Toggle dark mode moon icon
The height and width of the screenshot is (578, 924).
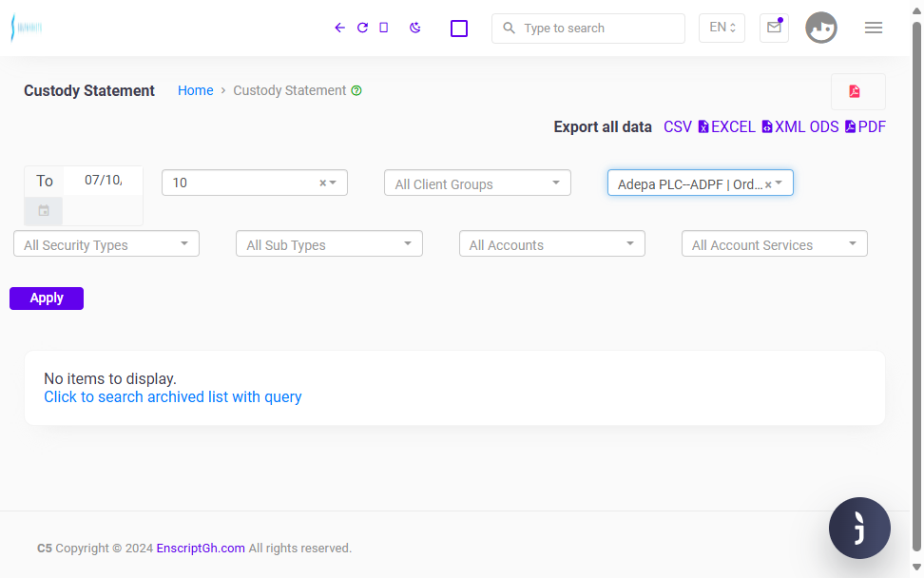(415, 28)
